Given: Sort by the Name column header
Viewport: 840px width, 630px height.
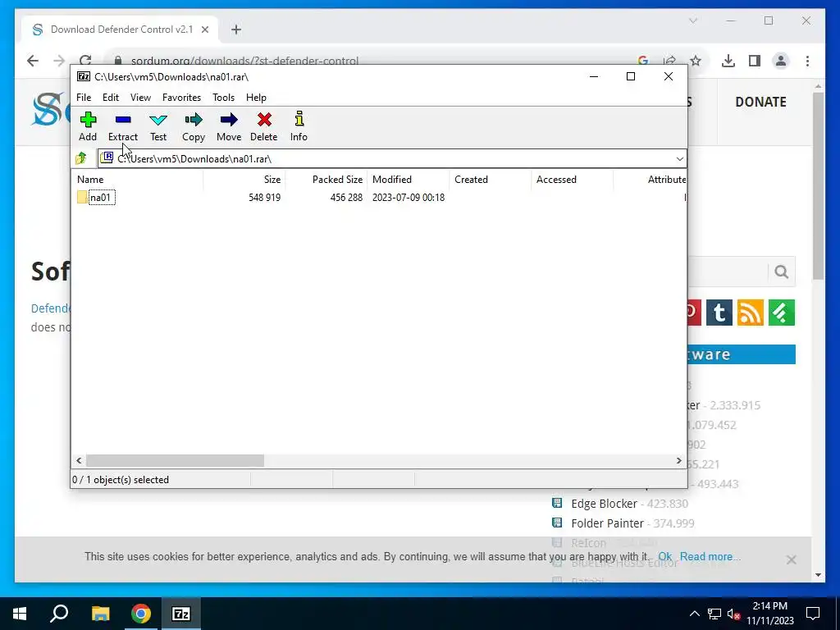Looking at the screenshot, I should [x=137, y=180].
